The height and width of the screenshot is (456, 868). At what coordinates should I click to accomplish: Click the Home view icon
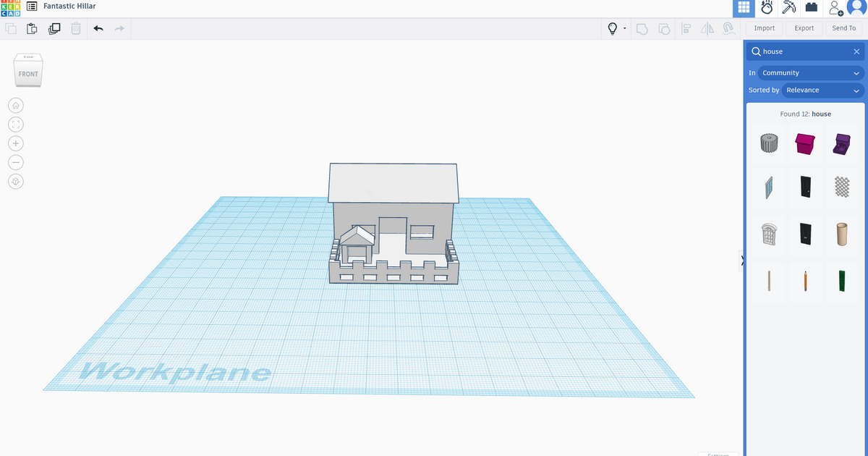click(x=16, y=106)
